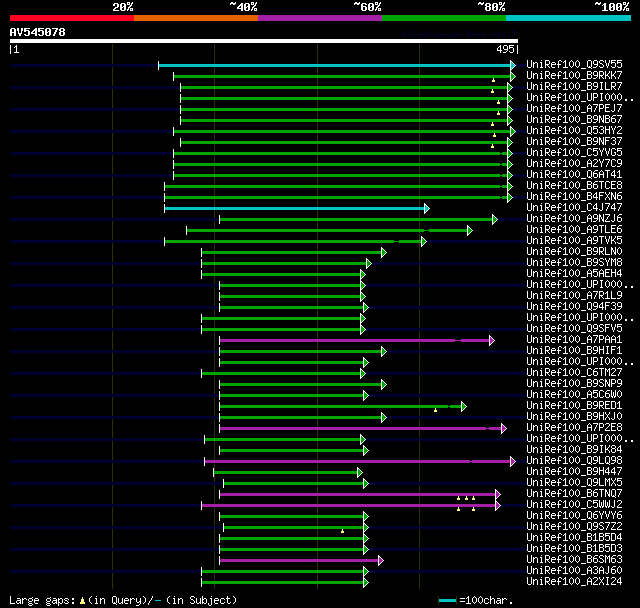Screen dimensions: 640x608
Task: Select UniRef100_A5C6W0 label
Action: (574, 395)
